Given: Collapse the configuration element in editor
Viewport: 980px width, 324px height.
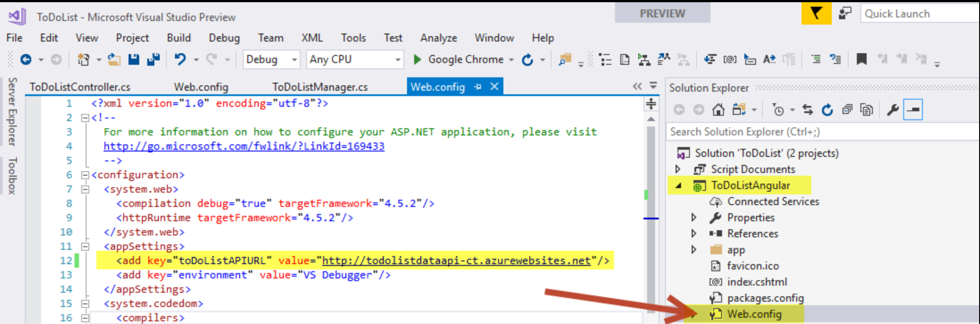Looking at the screenshot, I should (x=85, y=175).
